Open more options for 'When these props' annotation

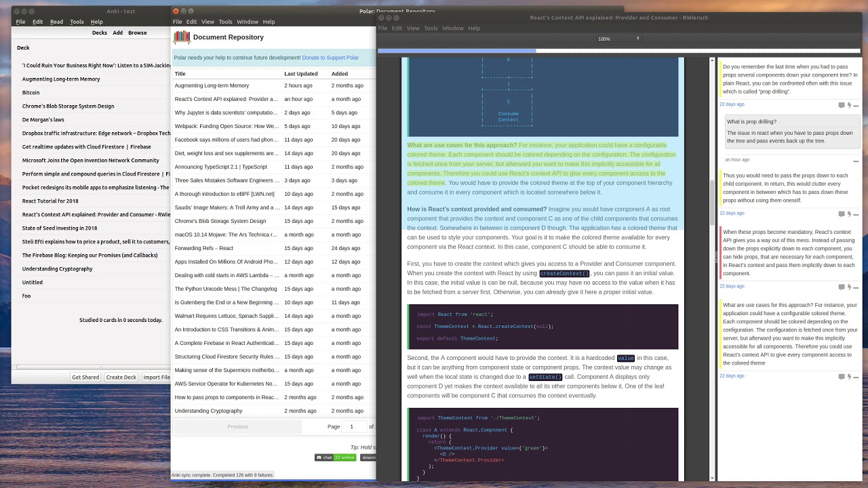[856, 287]
